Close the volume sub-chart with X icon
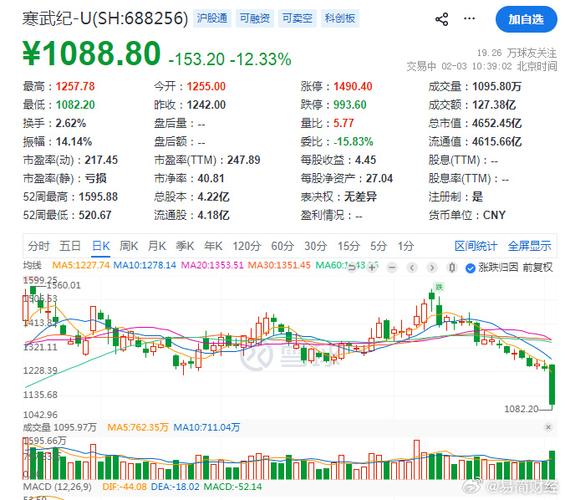565x500 pixels. pyautogui.click(x=548, y=427)
